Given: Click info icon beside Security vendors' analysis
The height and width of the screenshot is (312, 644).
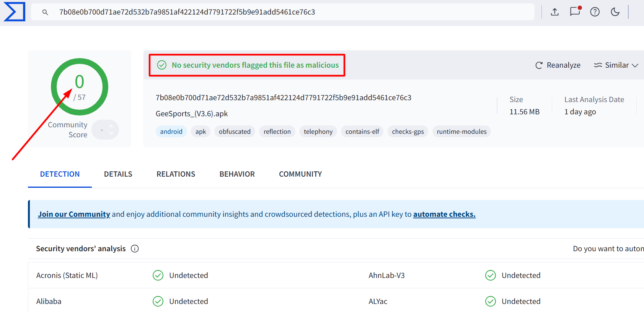Looking at the screenshot, I should pyautogui.click(x=135, y=249).
